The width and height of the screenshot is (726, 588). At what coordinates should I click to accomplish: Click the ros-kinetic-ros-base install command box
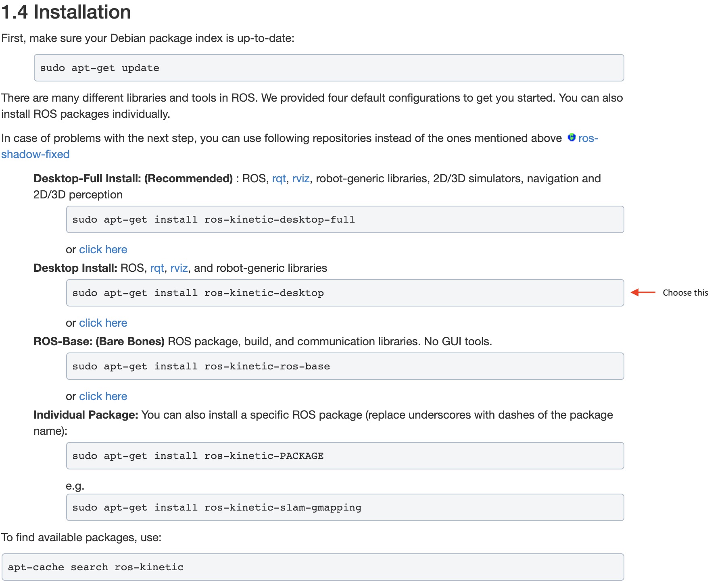click(x=345, y=366)
